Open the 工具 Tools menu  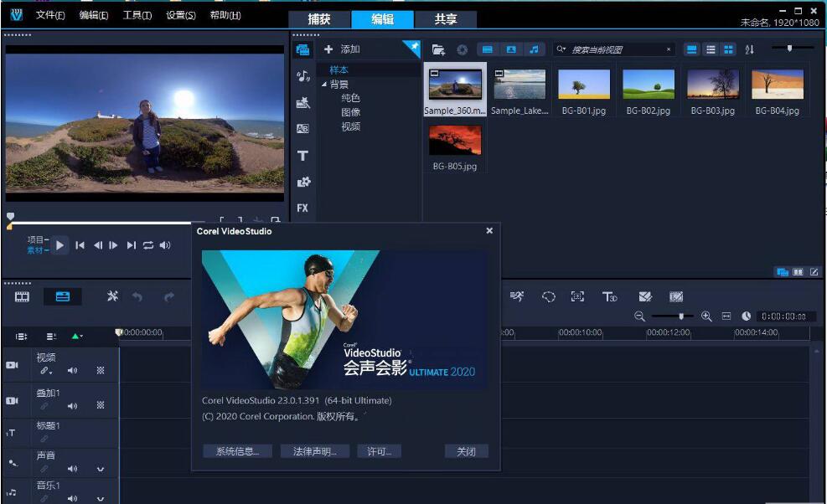137,15
